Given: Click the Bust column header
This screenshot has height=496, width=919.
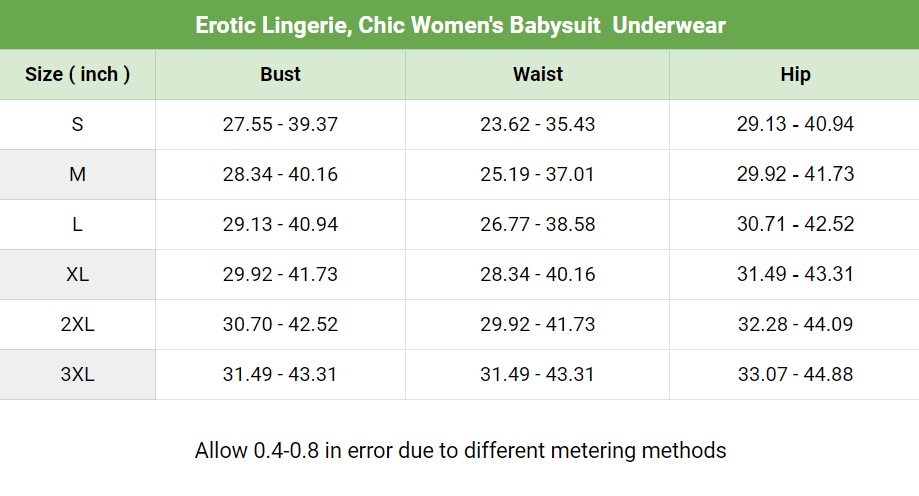Looking at the screenshot, I should 280,75.
